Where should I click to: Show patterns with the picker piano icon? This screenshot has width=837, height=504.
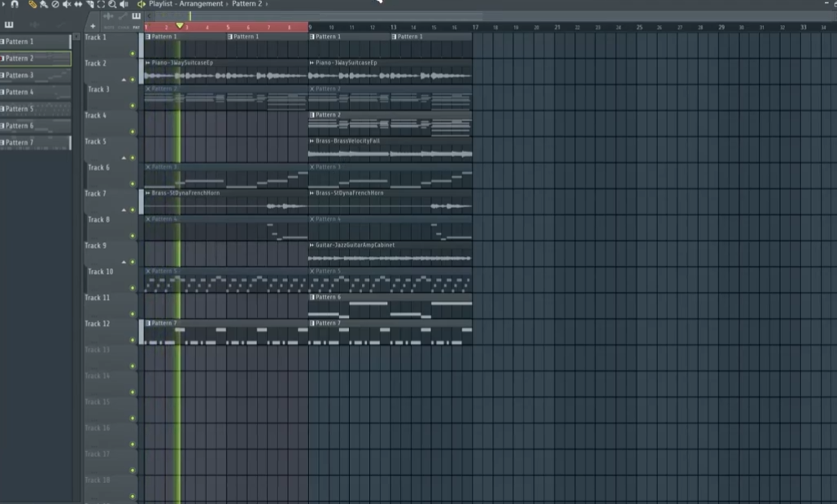(9, 24)
